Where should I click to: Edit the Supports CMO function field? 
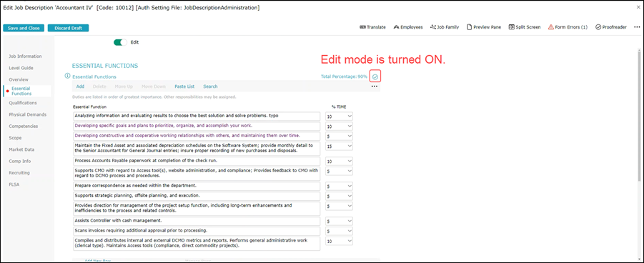point(197,174)
